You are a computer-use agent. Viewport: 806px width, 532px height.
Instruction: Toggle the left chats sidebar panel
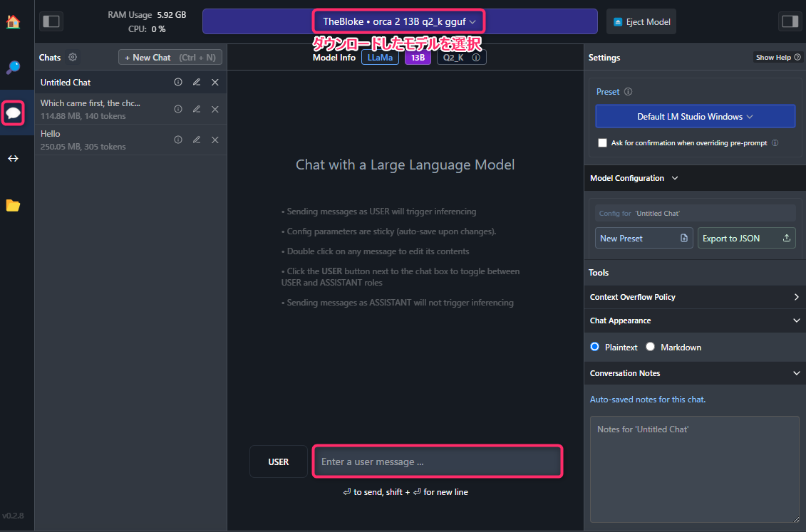[x=51, y=21]
